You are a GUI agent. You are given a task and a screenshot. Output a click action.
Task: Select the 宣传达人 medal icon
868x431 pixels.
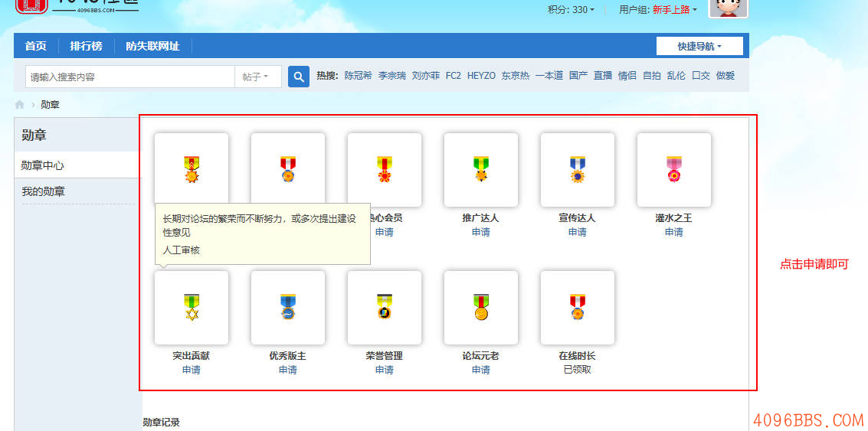(x=577, y=169)
